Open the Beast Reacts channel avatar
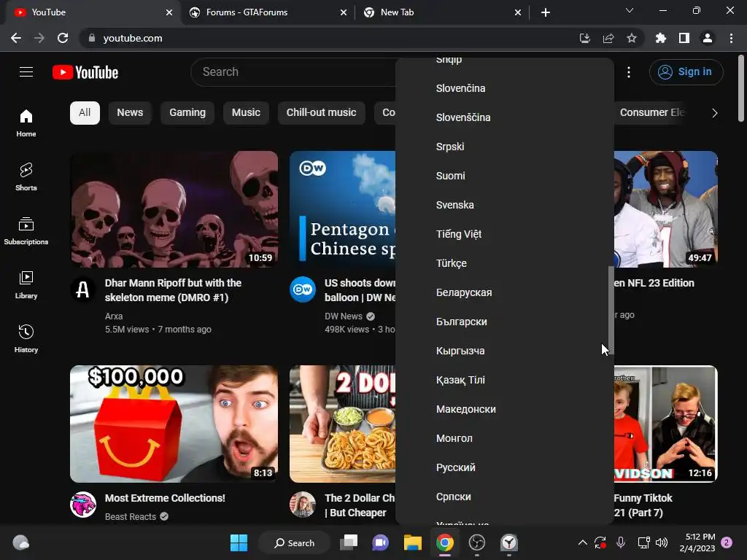 [x=83, y=505]
